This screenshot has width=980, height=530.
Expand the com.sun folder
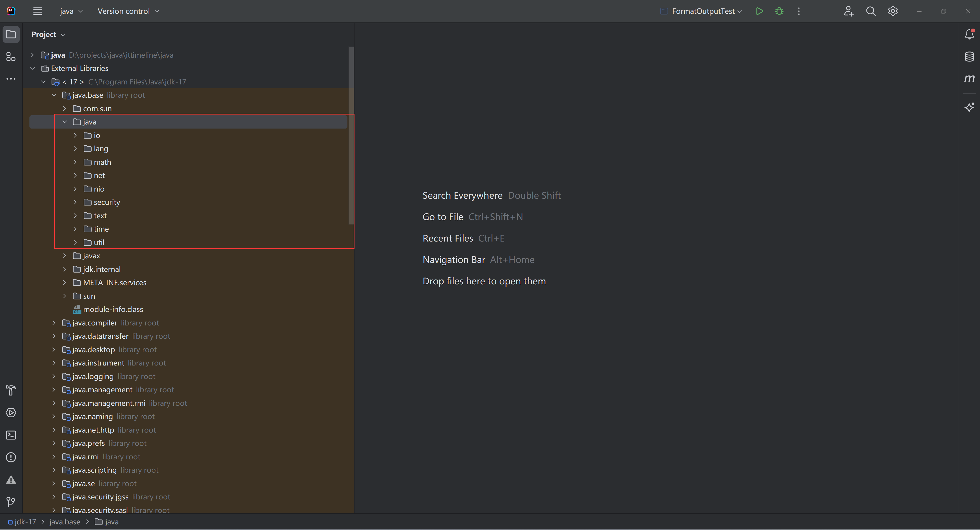(x=64, y=109)
